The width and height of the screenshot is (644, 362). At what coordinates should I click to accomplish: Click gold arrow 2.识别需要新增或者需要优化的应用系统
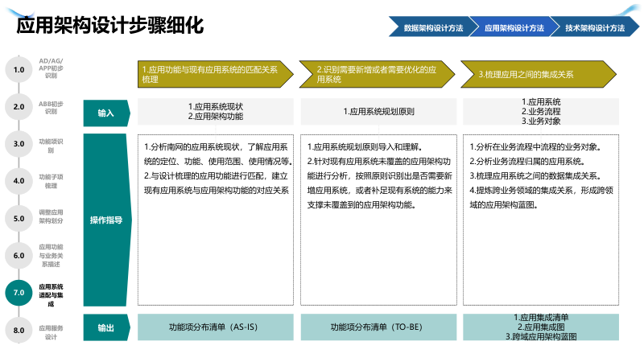pyautogui.click(x=377, y=74)
